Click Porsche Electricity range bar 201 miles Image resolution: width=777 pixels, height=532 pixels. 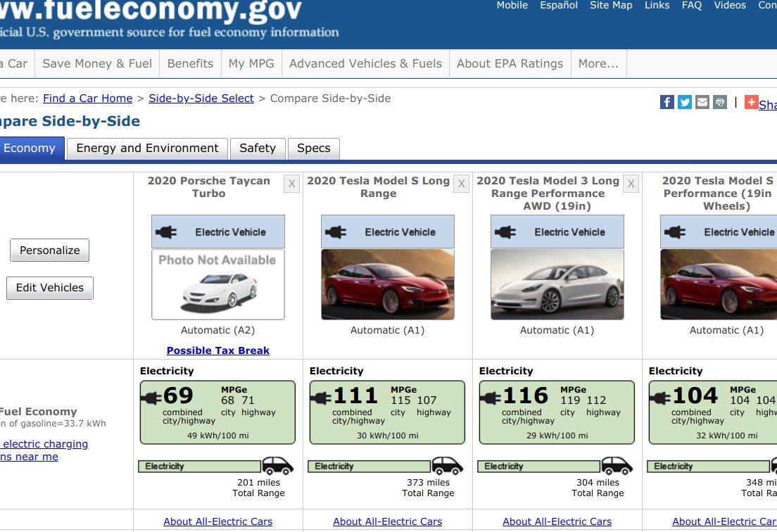(x=200, y=466)
